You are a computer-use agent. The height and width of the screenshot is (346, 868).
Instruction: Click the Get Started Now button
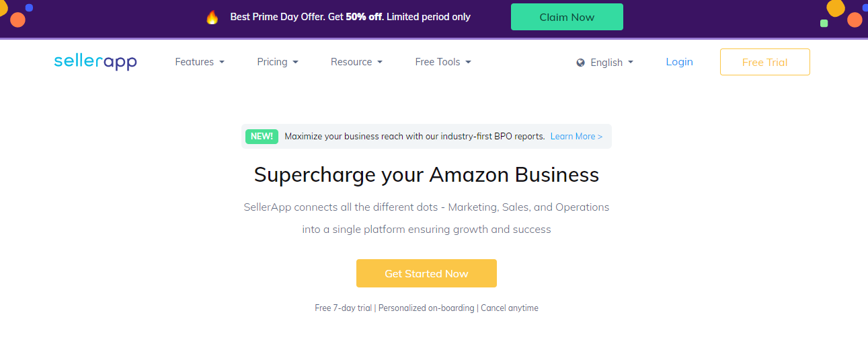coord(426,273)
